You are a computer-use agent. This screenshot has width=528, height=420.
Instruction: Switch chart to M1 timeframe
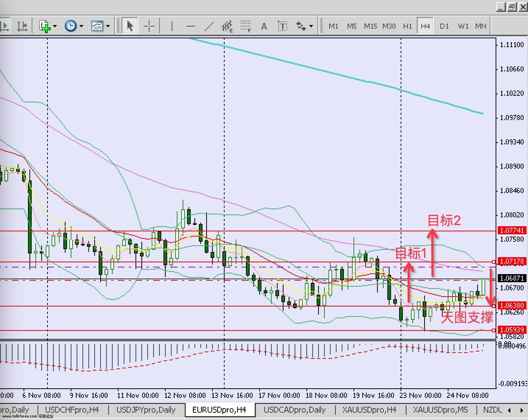[x=333, y=26]
